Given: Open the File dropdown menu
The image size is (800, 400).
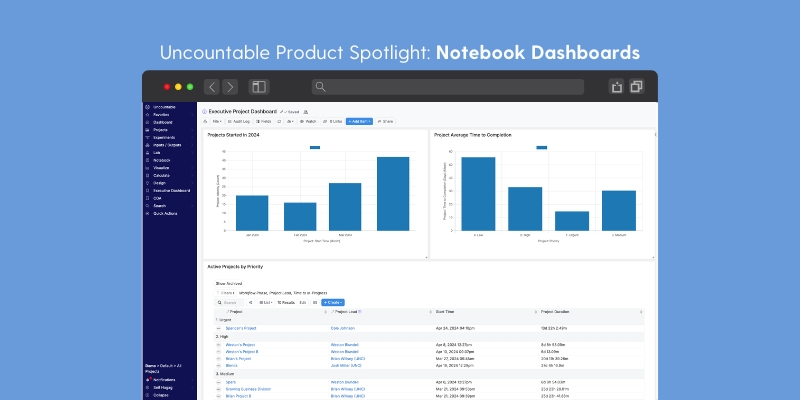Looking at the screenshot, I should pos(217,121).
